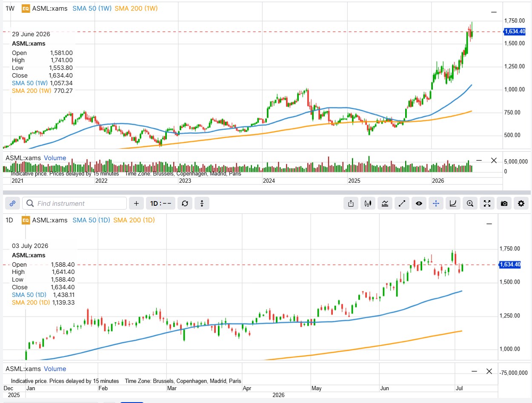Screen dimensions: 532x403
Task: Click the 5,000,000 weekly volume axis label
Action: (x=516, y=161)
